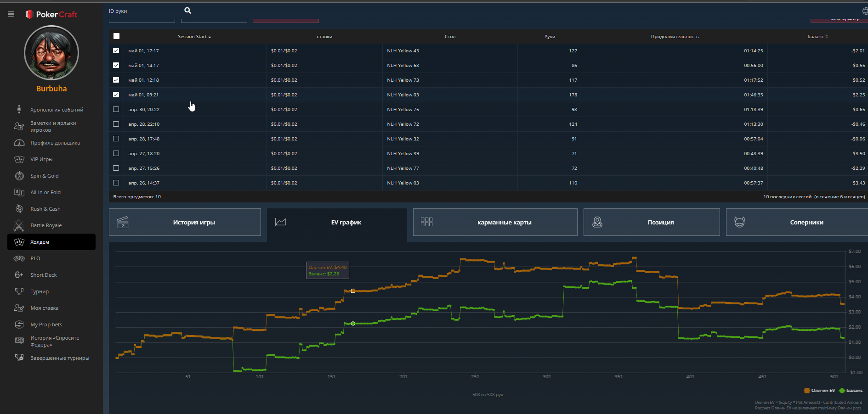Image resolution: width=868 pixels, height=414 pixels.
Task: Toggle баланс legend green swatch
Action: coord(842,391)
